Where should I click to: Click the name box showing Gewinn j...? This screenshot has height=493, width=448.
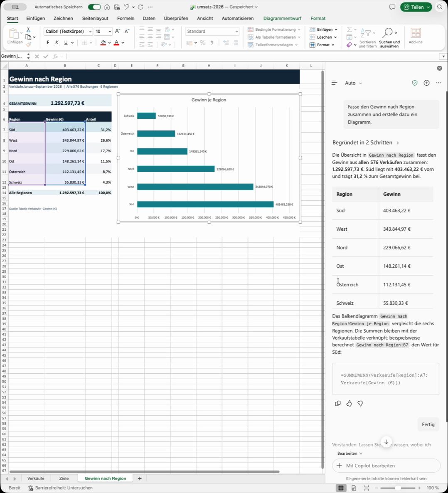coord(12,56)
